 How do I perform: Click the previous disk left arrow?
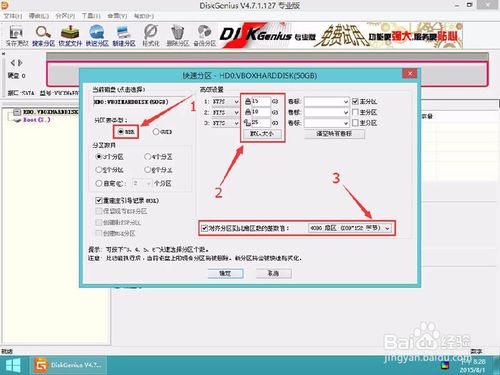pos(13,63)
